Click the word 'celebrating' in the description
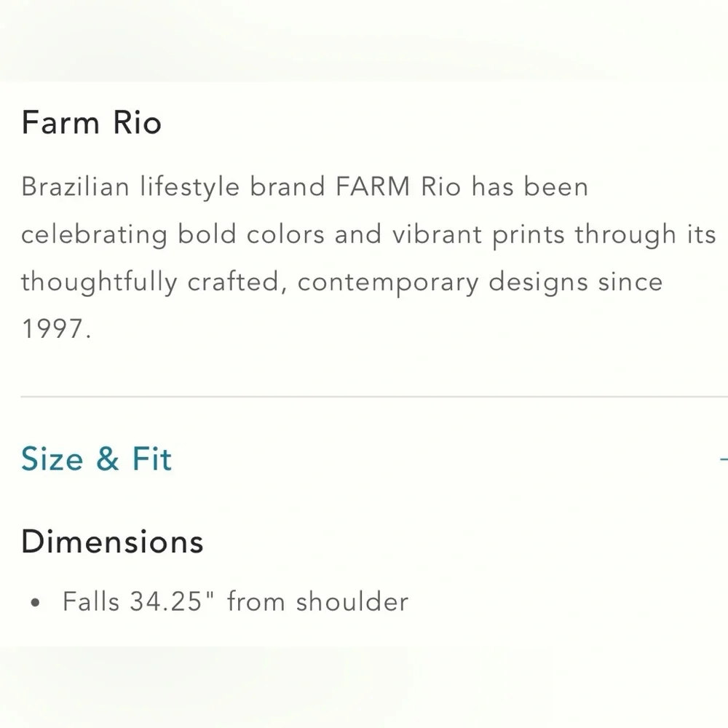This screenshot has width=728, height=728. [x=94, y=235]
